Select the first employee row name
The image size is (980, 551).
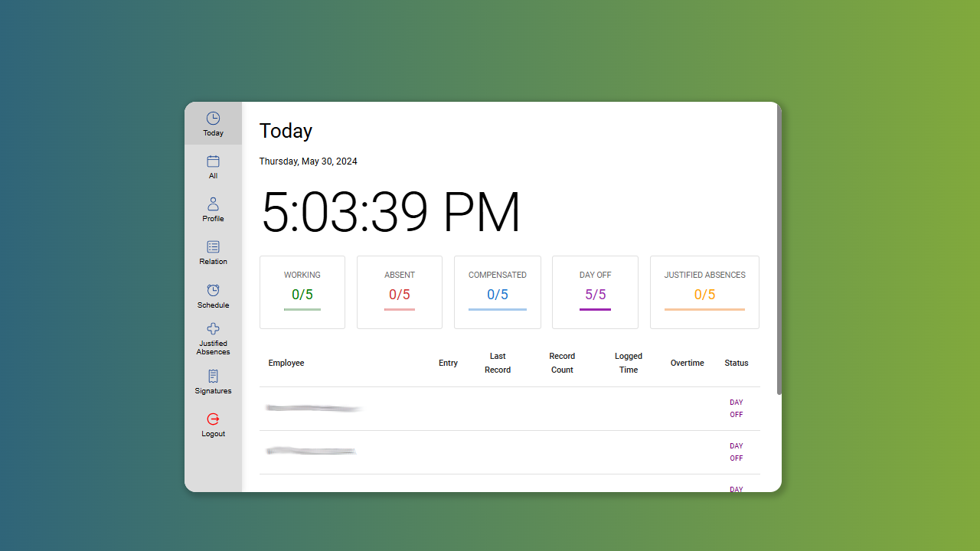tap(314, 409)
